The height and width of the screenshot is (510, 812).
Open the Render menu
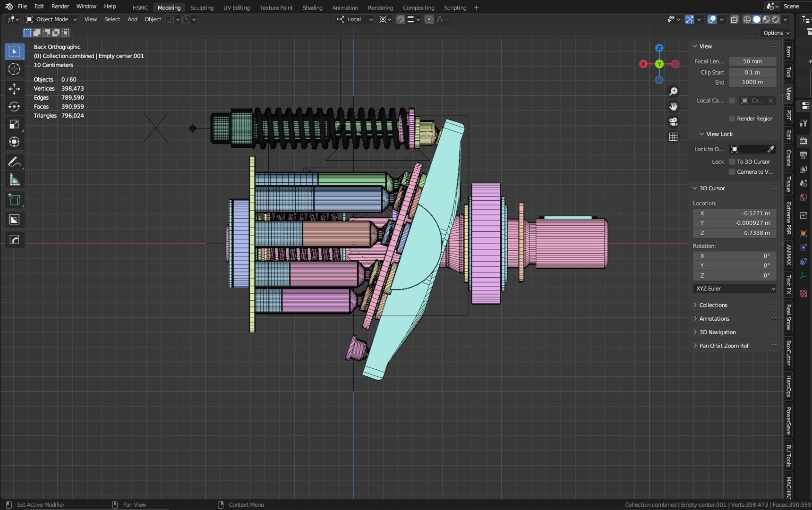(x=60, y=6)
